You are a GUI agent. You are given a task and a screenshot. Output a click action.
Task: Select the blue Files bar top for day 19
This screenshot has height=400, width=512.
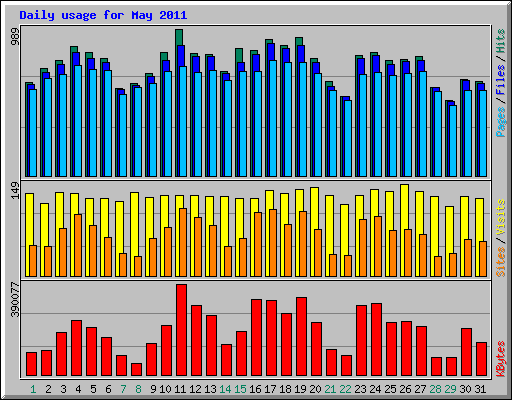(301, 54)
